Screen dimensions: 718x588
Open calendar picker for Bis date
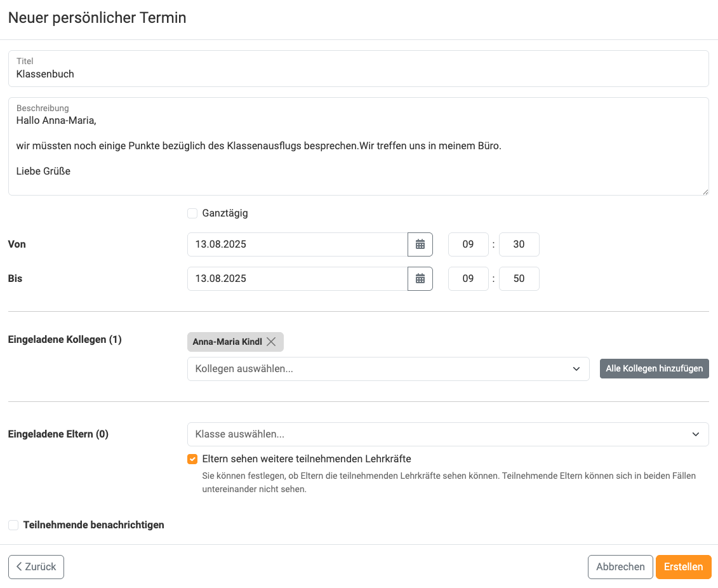(x=420, y=278)
